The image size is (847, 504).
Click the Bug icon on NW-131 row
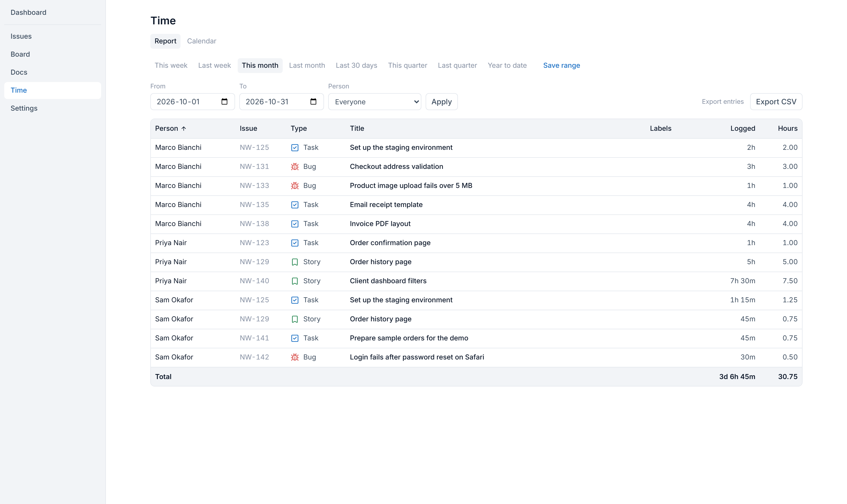pyautogui.click(x=295, y=167)
